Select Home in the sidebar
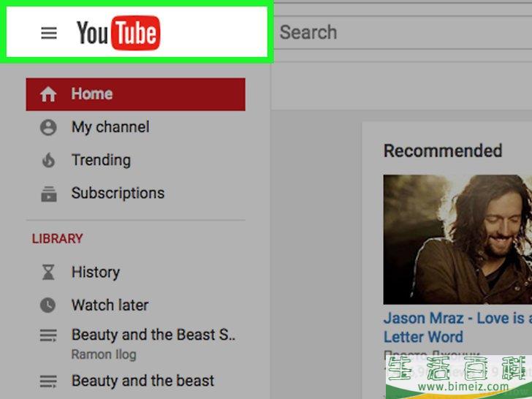The image size is (532, 399). pos(135,94)
